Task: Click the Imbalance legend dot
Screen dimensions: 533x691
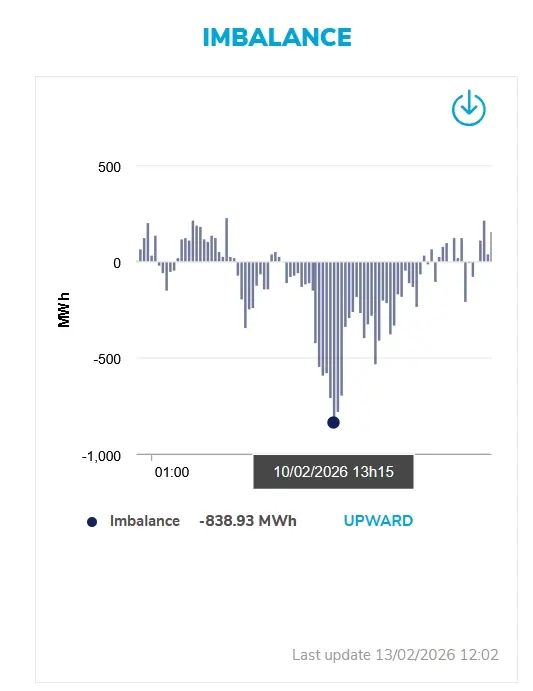Action: pyautogui.click(x=92, y=522)
